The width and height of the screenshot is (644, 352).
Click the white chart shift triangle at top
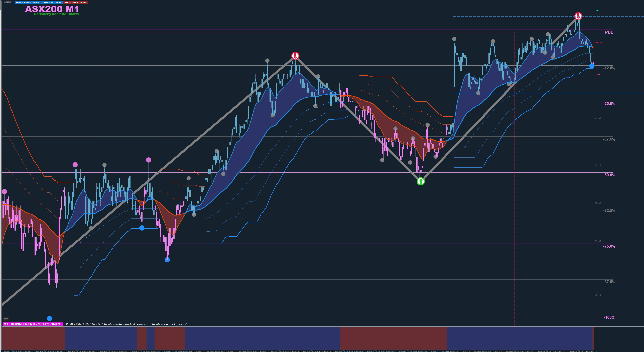[x=595, y=1]
